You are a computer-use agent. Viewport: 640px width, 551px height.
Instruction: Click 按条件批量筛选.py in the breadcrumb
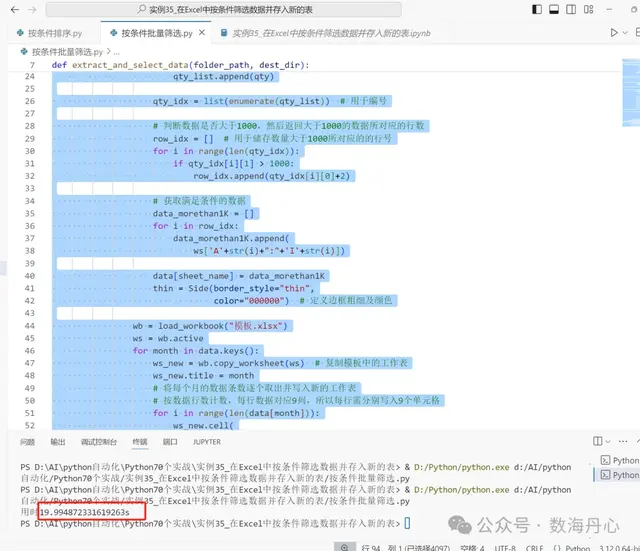pos(67,52)
